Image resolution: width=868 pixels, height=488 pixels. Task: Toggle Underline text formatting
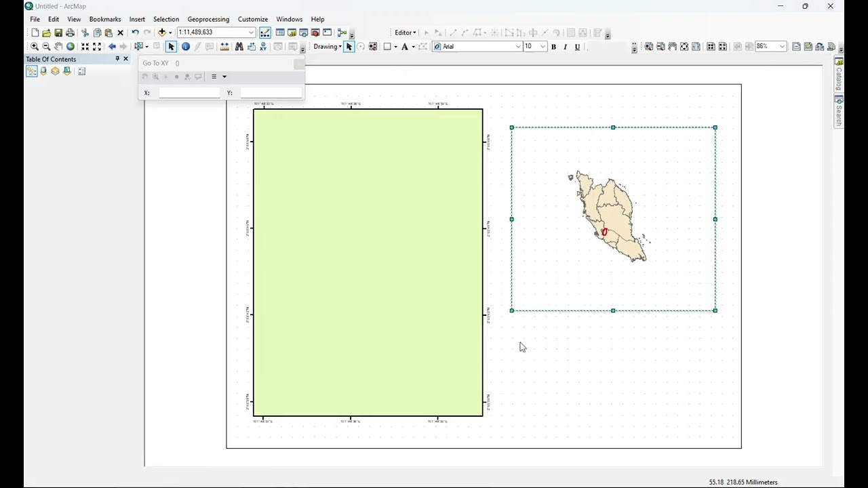click(577, 47)
